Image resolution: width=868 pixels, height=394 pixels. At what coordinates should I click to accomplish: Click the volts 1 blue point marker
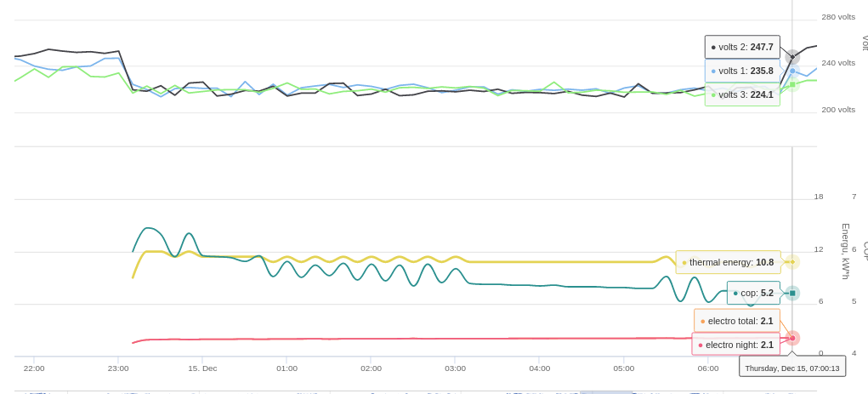pyautogui.click(x=792, y=71)
